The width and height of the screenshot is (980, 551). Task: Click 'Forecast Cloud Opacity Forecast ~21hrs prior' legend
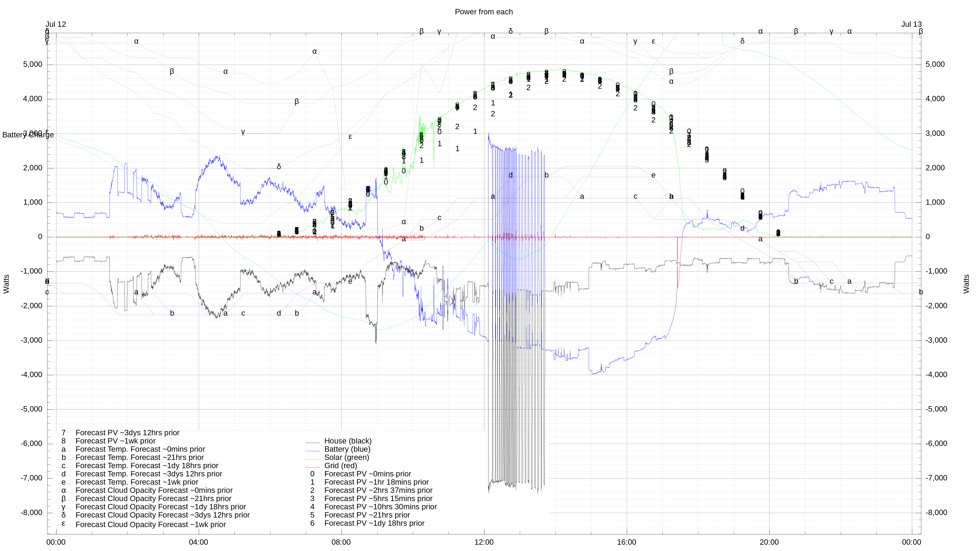(x=153, y=499)
